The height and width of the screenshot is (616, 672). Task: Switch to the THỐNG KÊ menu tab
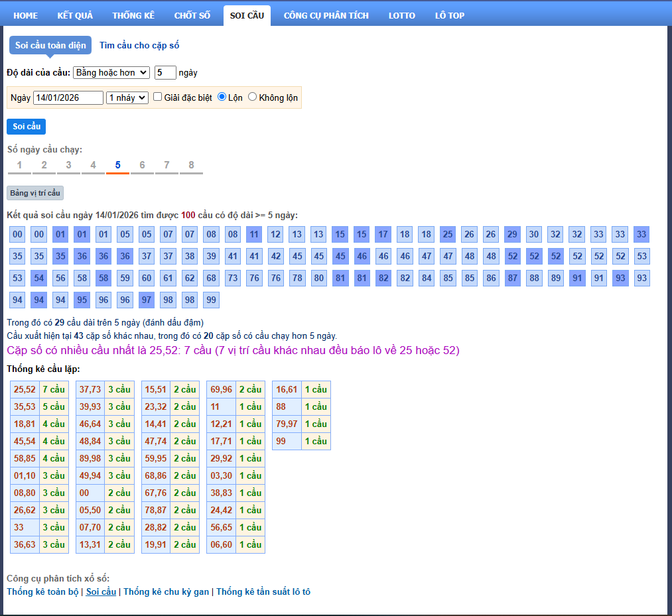133,15
